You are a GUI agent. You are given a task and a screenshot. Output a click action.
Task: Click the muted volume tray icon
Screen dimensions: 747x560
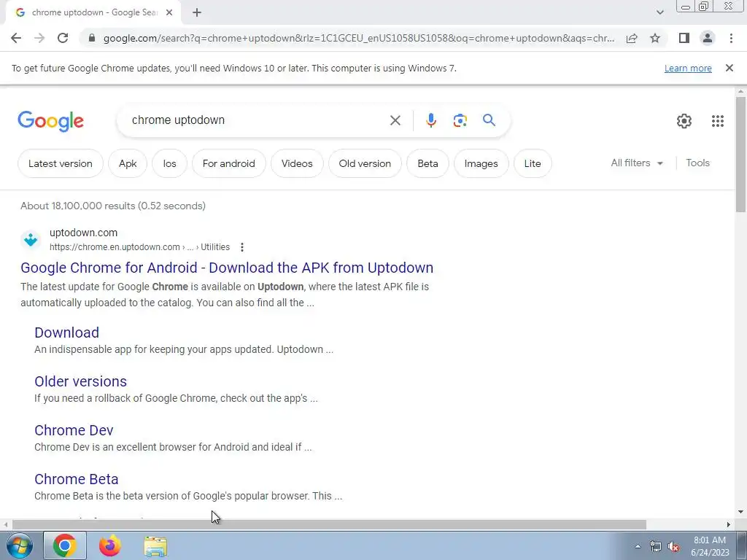[x=673, y=546]
